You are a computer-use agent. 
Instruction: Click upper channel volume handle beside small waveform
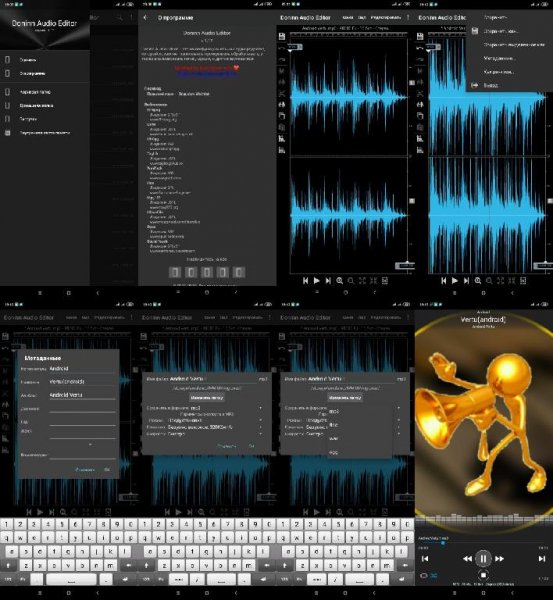[x=412, y=83]
